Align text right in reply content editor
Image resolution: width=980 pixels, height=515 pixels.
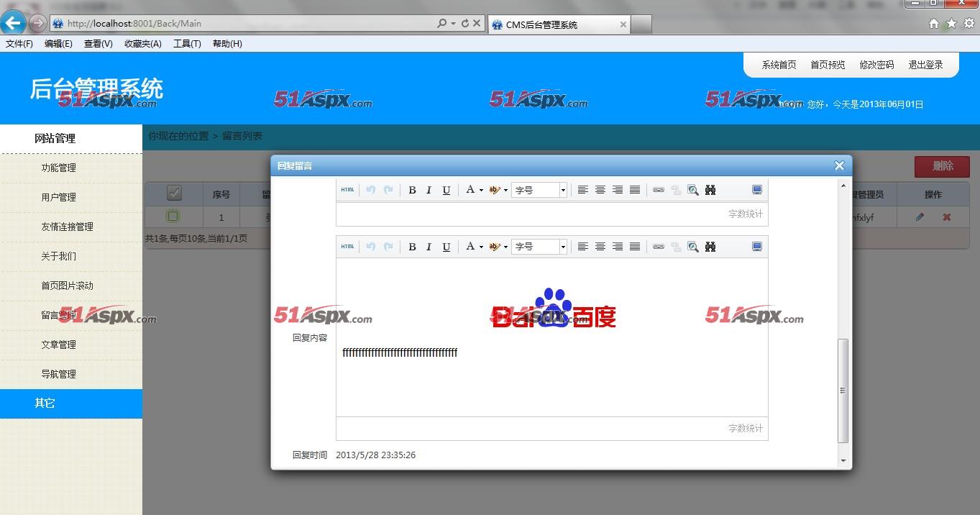coord(618,247)
